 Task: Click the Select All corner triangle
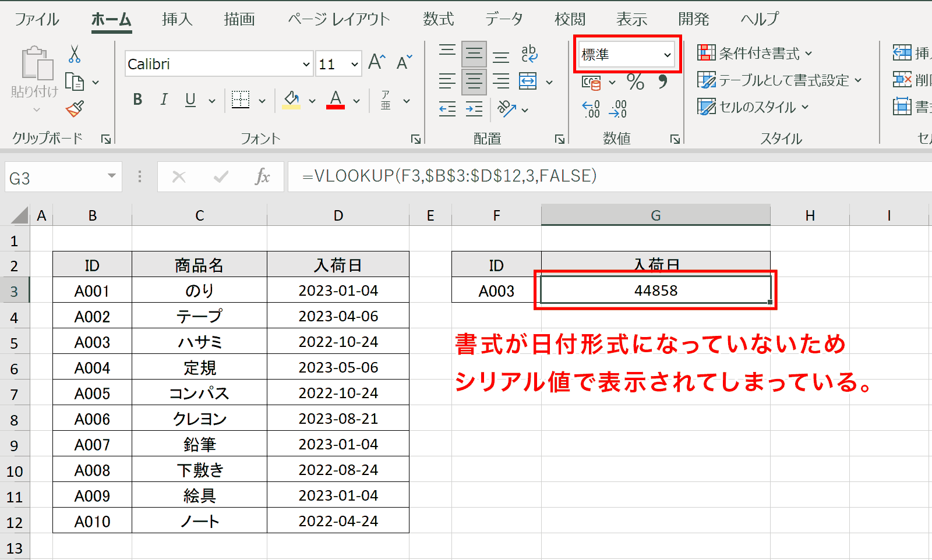click(x=19, y=215)
